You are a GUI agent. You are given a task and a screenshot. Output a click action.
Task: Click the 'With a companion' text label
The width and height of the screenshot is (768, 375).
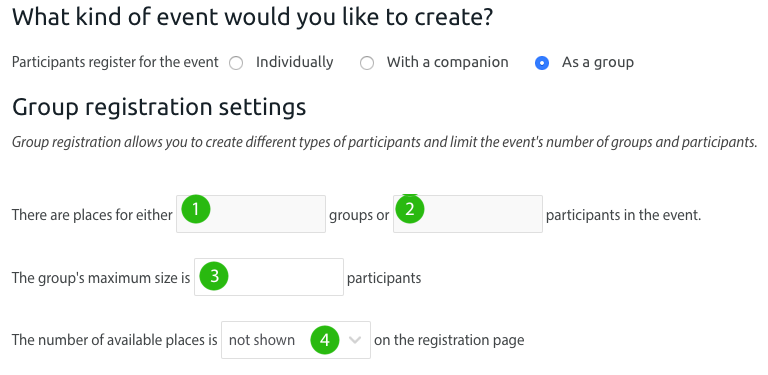(448, 62)
